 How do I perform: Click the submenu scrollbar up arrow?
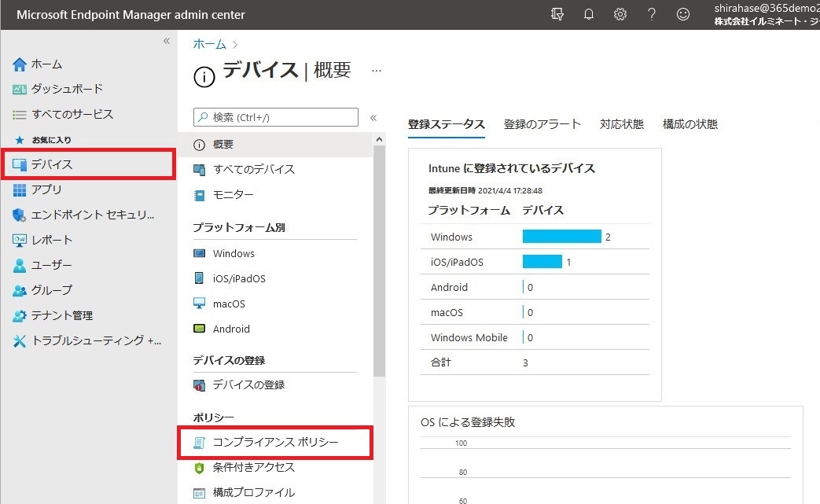tap(379, 140)
